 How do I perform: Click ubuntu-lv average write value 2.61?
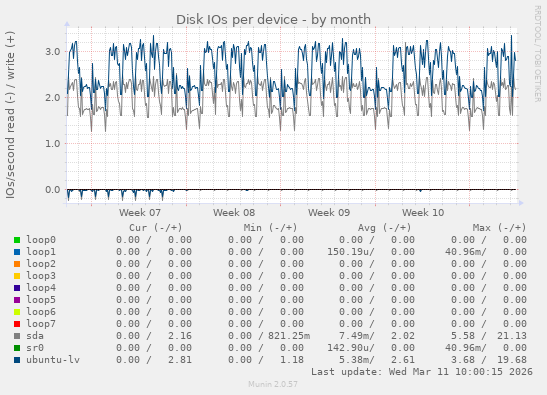click(x=403, y=359)
